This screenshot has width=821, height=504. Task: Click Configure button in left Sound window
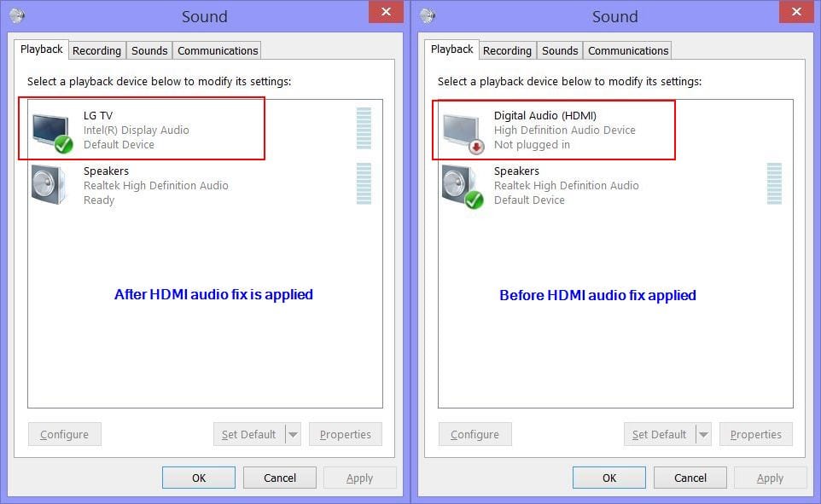[x=64, y=434]
